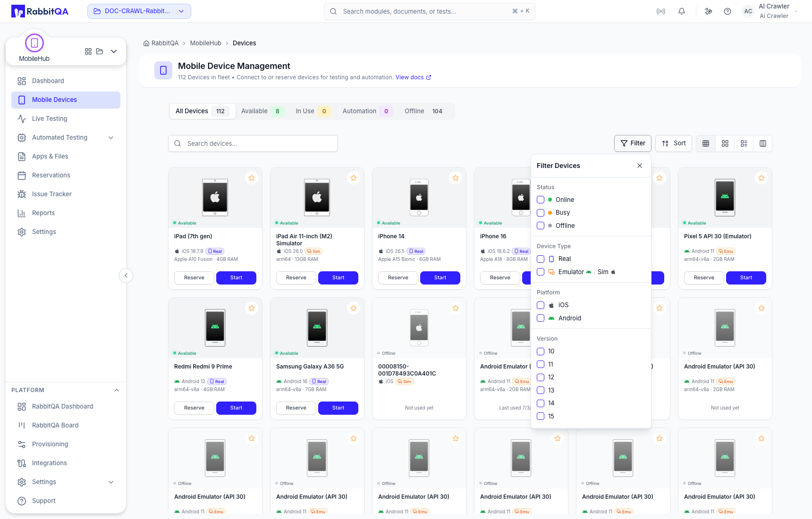Open the Redmi Redmi 9 Prime thumbnail
The width and height of the screenshot is (812, 519).
coord(215,327)
